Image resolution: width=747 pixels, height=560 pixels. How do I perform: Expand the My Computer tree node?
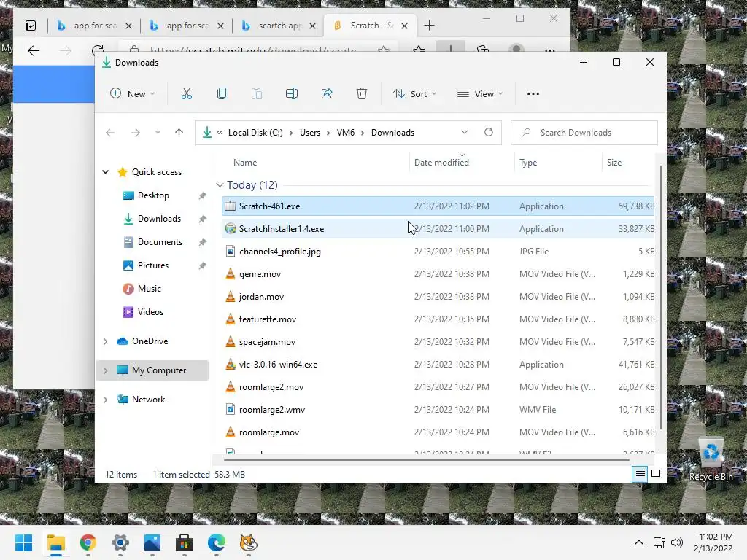tap(105, 370)
